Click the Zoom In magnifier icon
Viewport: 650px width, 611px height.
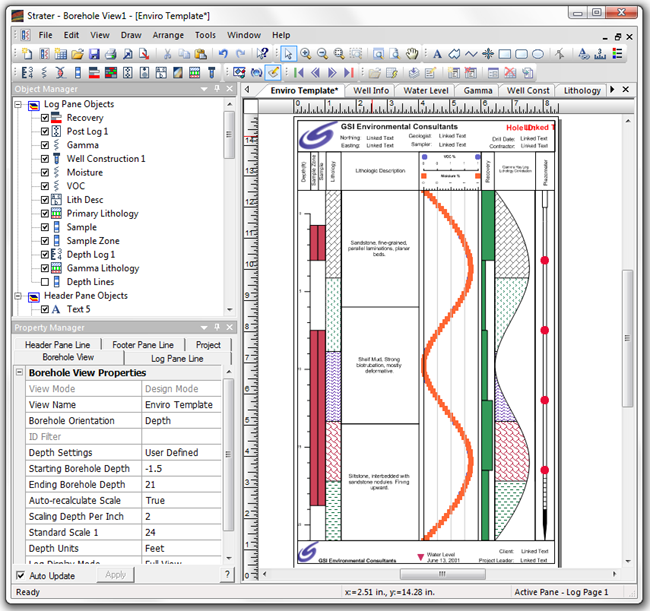(x=306, y=53)
